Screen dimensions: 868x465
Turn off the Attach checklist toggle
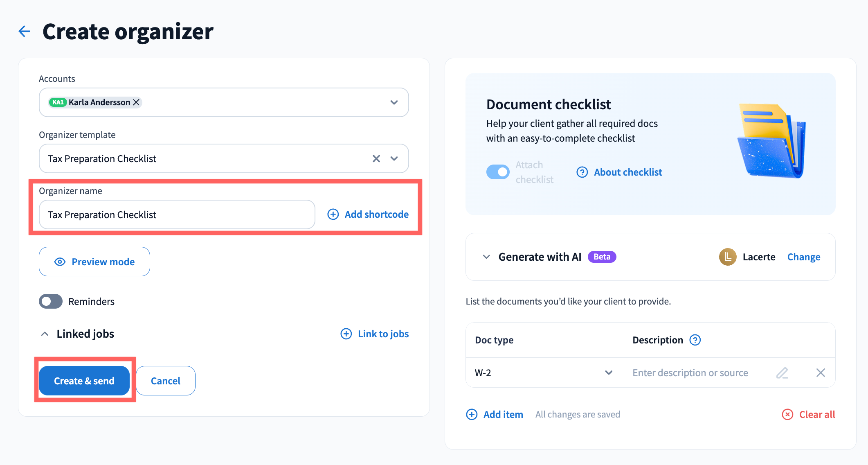click(x=498, y=172)
